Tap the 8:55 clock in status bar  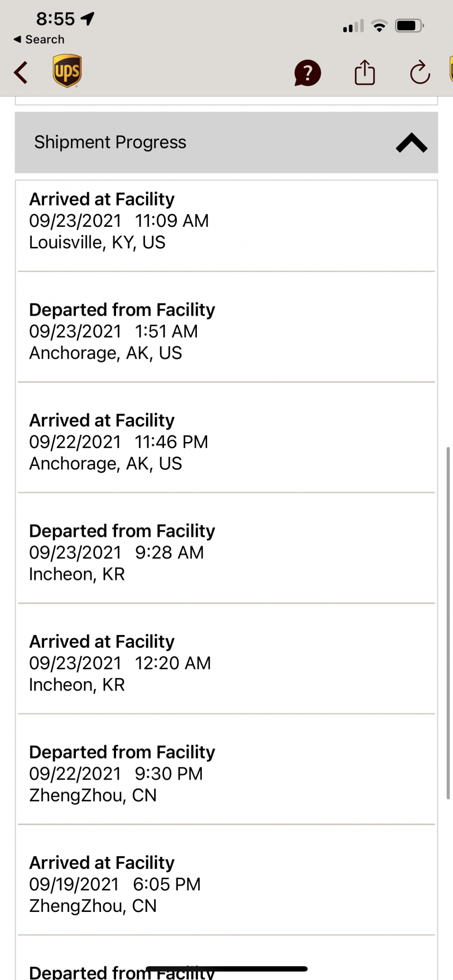click(x=55, y=19)
